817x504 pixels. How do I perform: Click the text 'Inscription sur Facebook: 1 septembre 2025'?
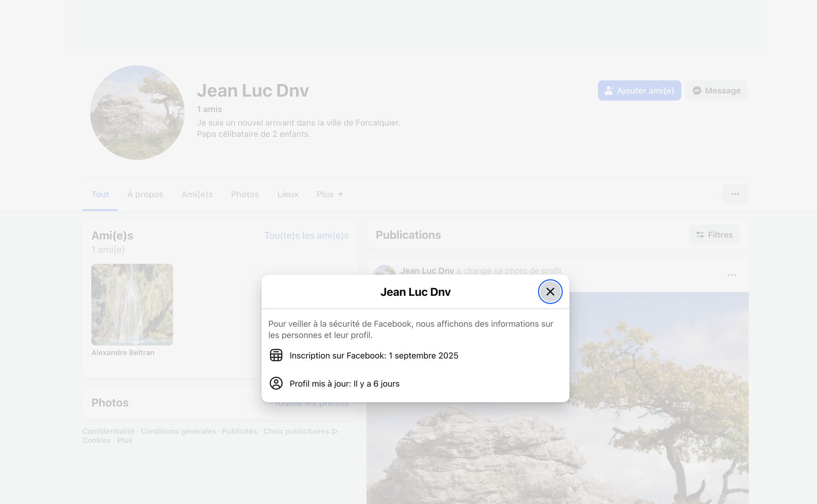click(374, 356)
